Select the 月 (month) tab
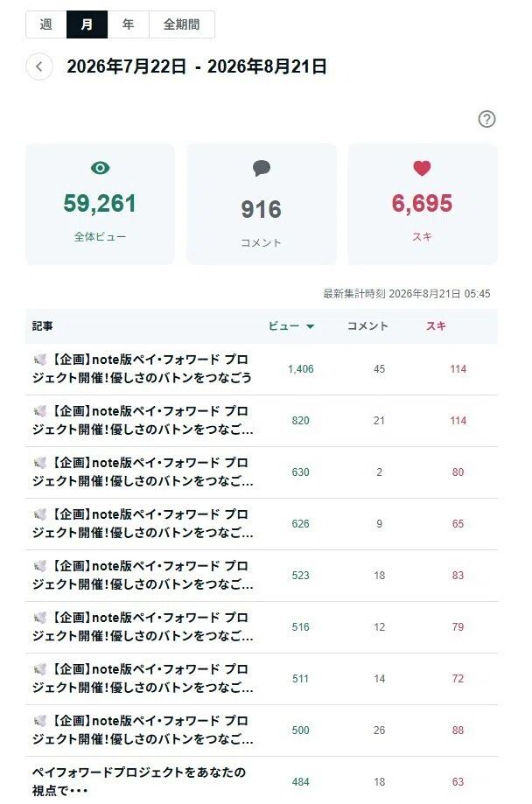 tap(87, 24)
